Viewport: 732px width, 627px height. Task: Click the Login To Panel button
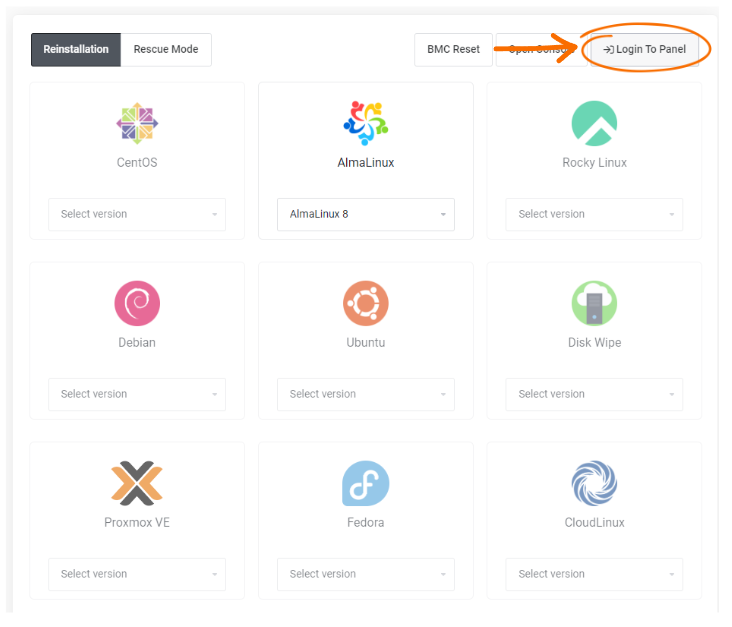pyautogui.click(x=645, y=49)
